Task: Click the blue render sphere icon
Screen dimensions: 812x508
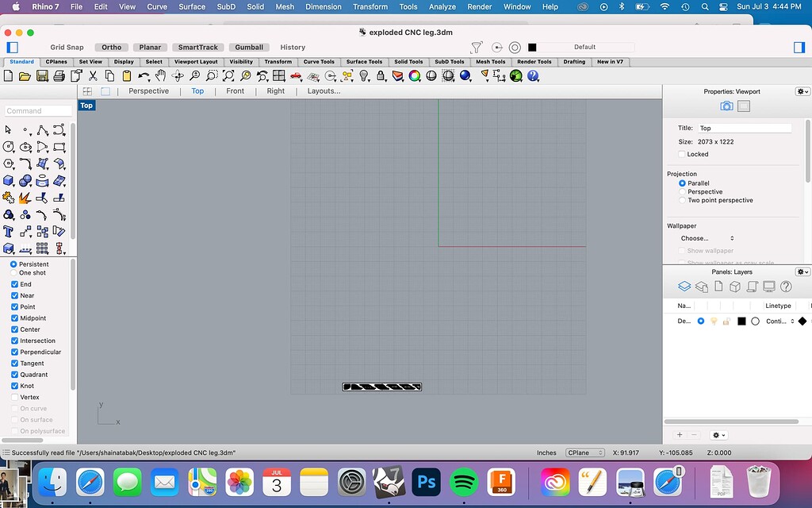Action: [x=465, y=76]
